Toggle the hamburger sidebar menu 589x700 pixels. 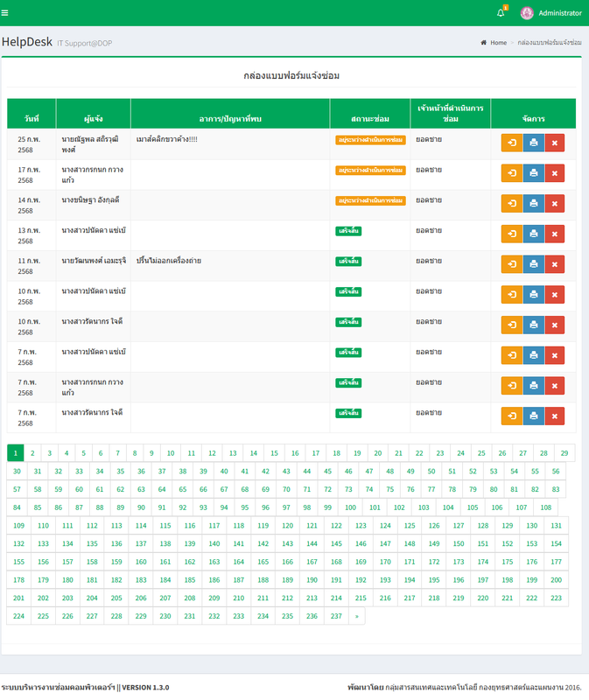point(5,13)
